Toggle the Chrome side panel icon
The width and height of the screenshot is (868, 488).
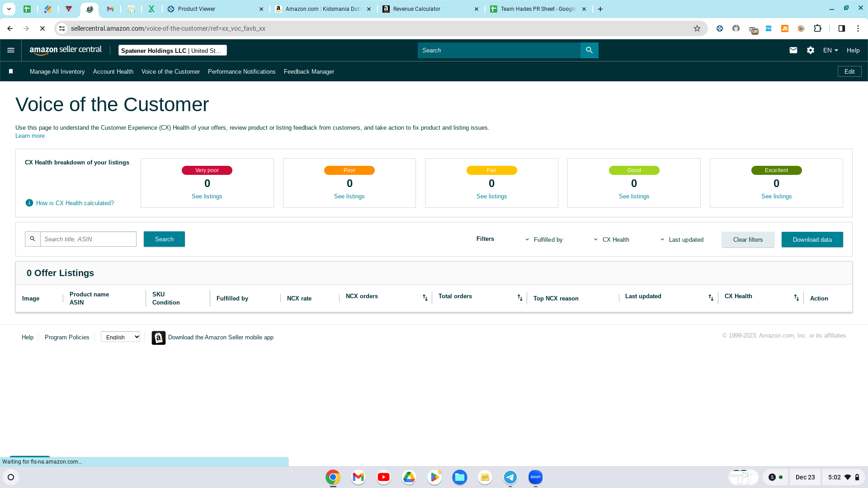(x=841, y=28)
